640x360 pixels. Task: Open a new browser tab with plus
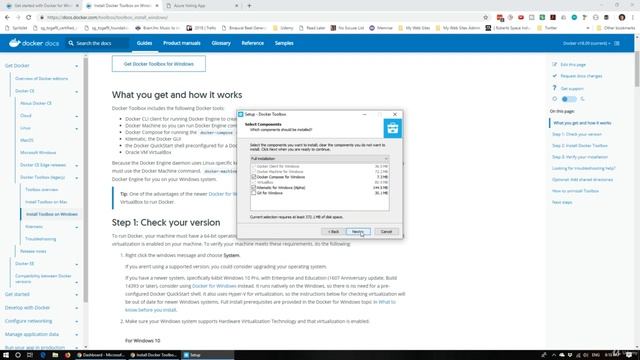tap(249, 6)
